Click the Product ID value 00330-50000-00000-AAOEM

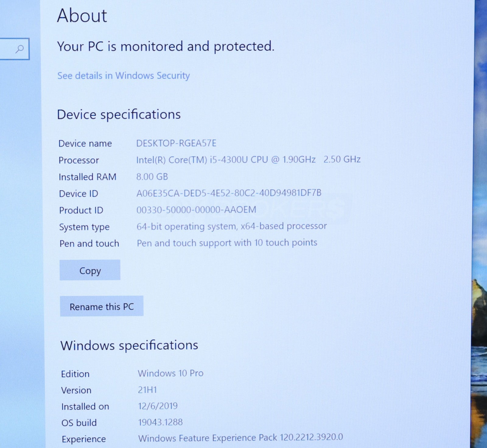(x=196, y=210)
